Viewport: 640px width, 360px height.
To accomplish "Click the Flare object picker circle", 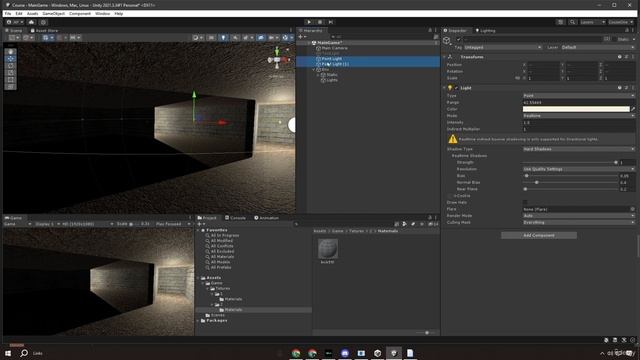I will pos(633,209).
